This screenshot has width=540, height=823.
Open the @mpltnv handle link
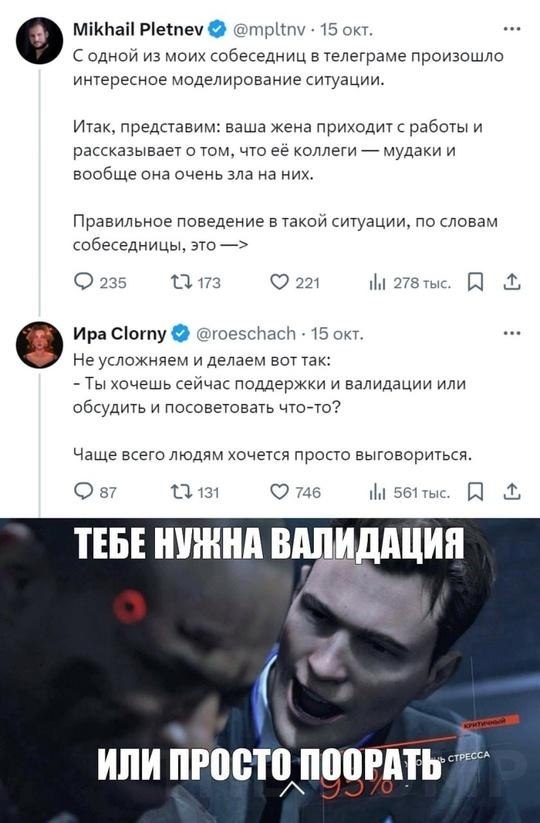268,30
